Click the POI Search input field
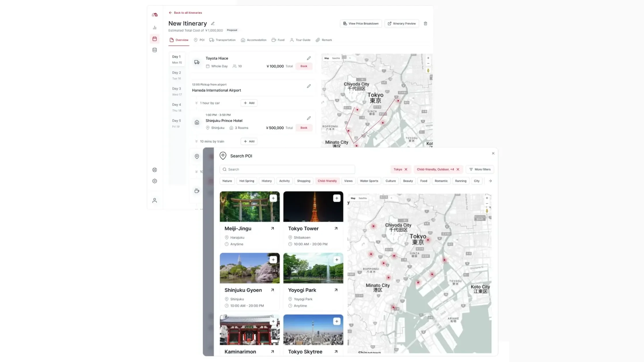This screenshot has height=362, width=644. [x=287, y=169]
